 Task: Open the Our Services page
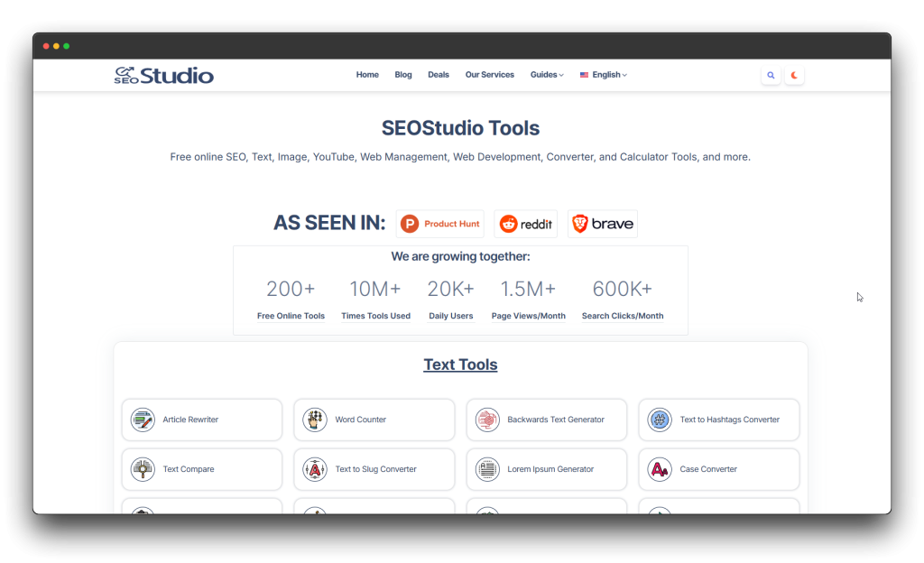(x=490, y=75)
